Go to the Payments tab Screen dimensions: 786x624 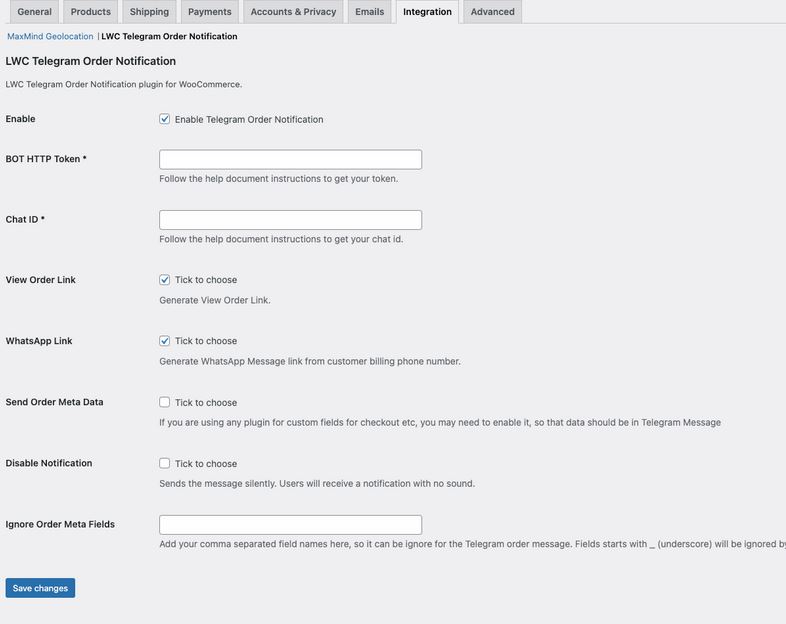(x=210, y=12)
